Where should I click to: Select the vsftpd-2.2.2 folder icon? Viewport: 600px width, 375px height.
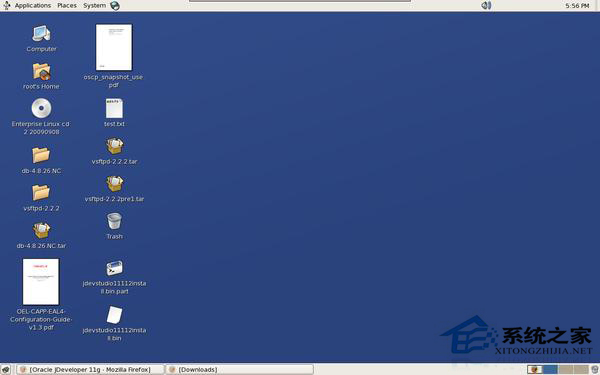(41, 192)
